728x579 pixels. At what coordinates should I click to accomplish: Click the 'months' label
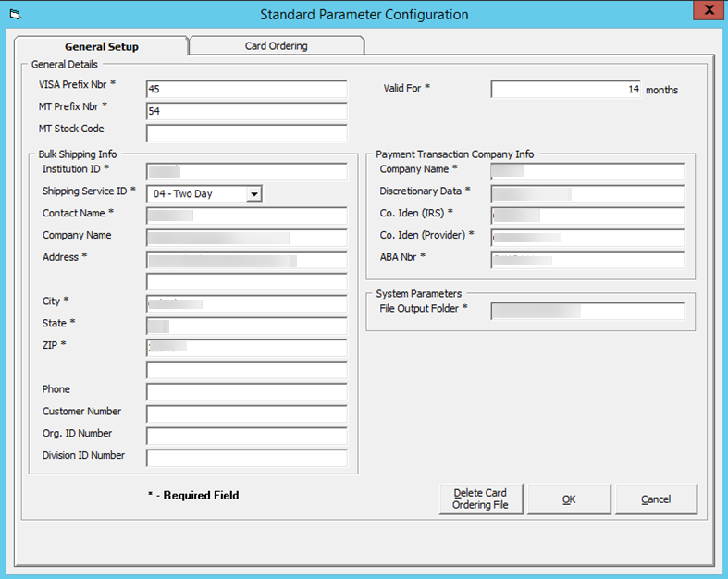tap(661, 90)
